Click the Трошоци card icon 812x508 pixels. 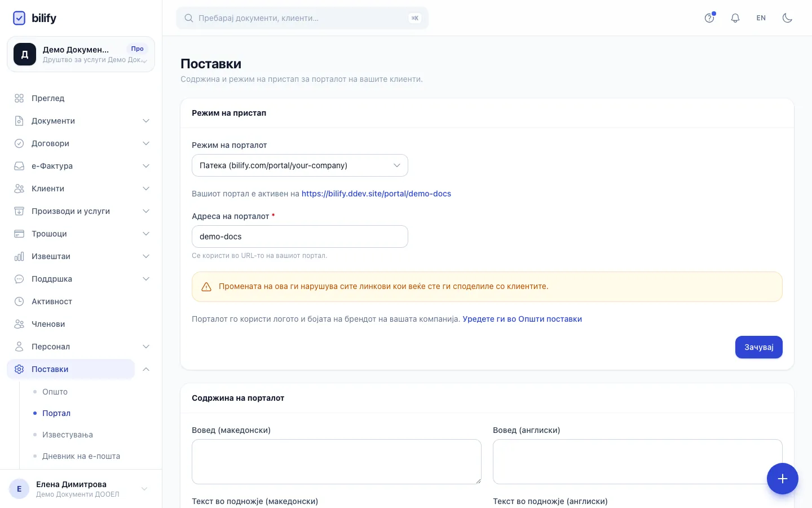[19, 234]
